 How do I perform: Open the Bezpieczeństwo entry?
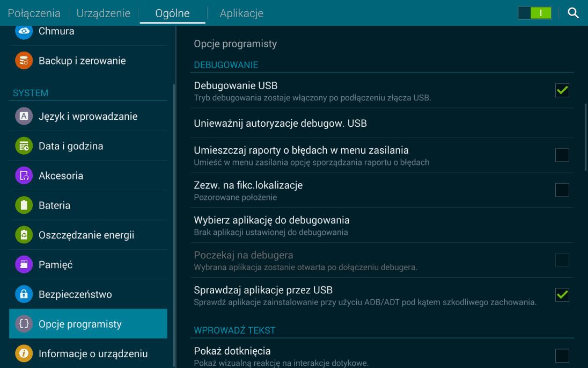pos(88,294)
